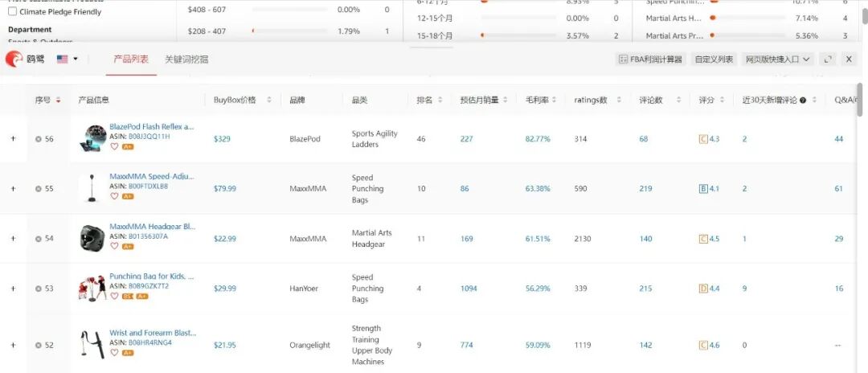Toggle the Climate Pledge Friendly checkbox
Image resolution: width=868 pixels, height=373 pixels.
pos(12,11)
